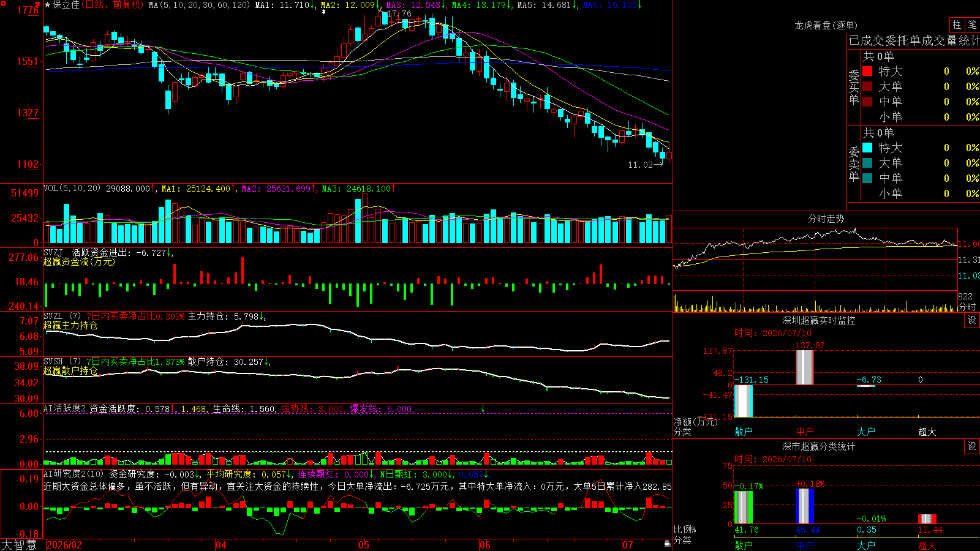This screenshot has width=980, height=551.
Task: Switch 龙虎看盘 to 笔 view
Action: pos(972,24)
